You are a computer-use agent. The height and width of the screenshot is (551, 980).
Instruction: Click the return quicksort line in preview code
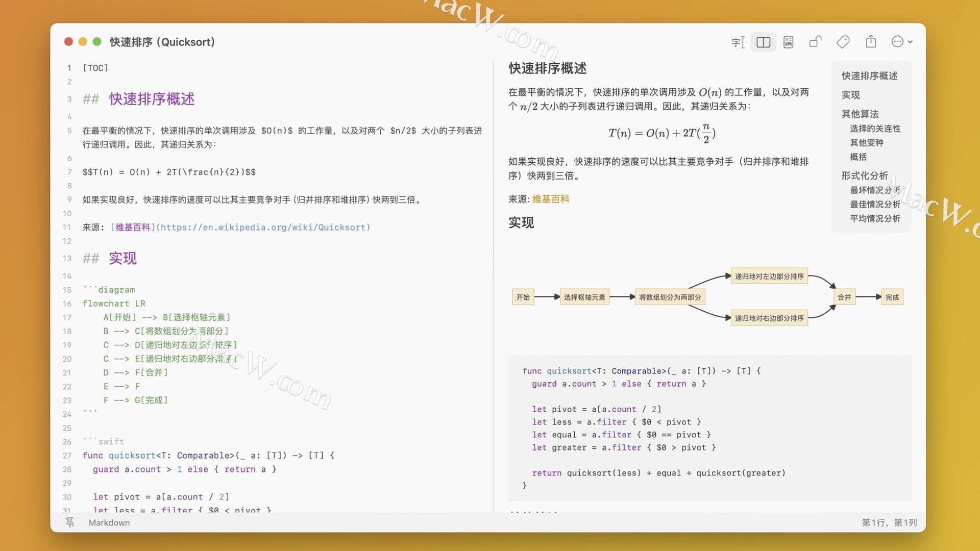pyautogui.click(x=658, y=473)
